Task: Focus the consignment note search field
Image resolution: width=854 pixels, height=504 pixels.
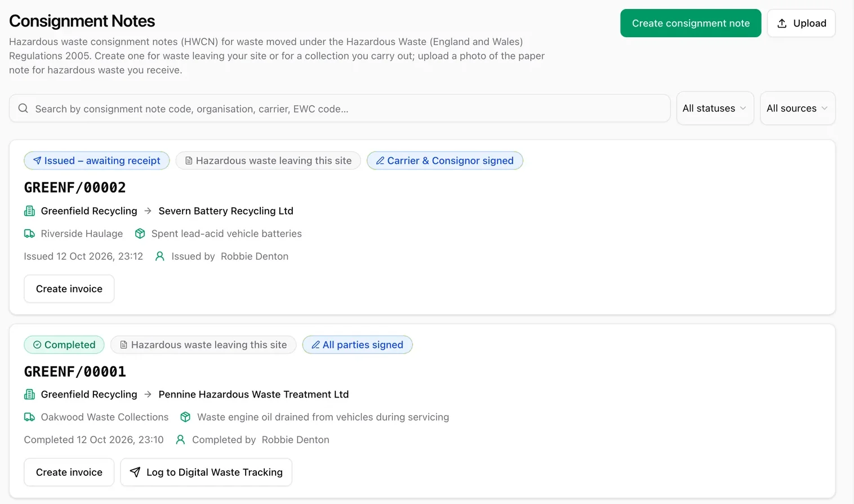Action: click(340, 108)
